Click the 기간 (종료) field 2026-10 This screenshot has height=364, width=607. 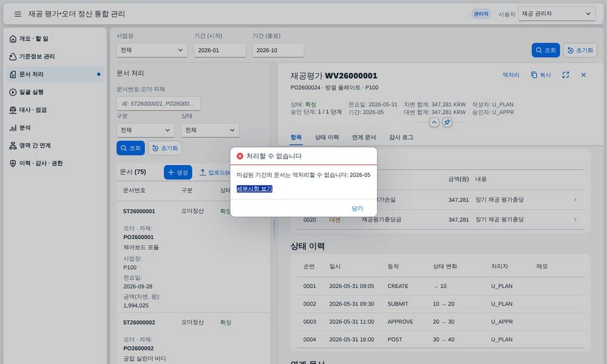click(278, 50)
